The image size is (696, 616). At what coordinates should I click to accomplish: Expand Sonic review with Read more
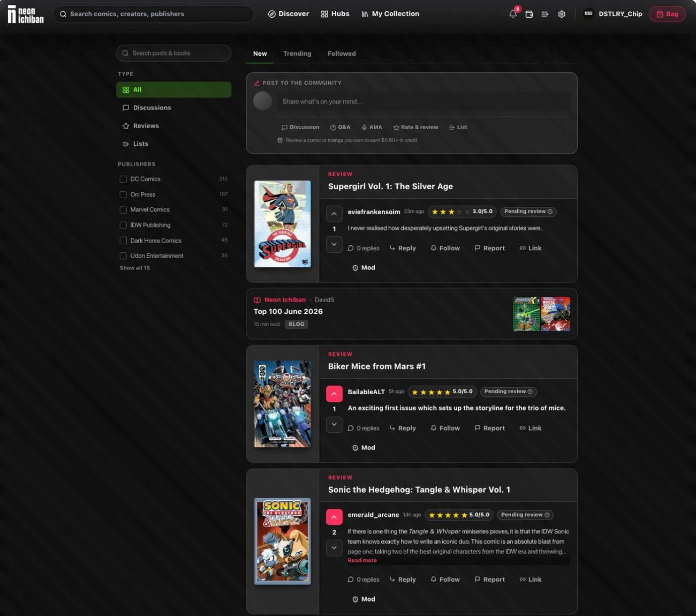362,560
